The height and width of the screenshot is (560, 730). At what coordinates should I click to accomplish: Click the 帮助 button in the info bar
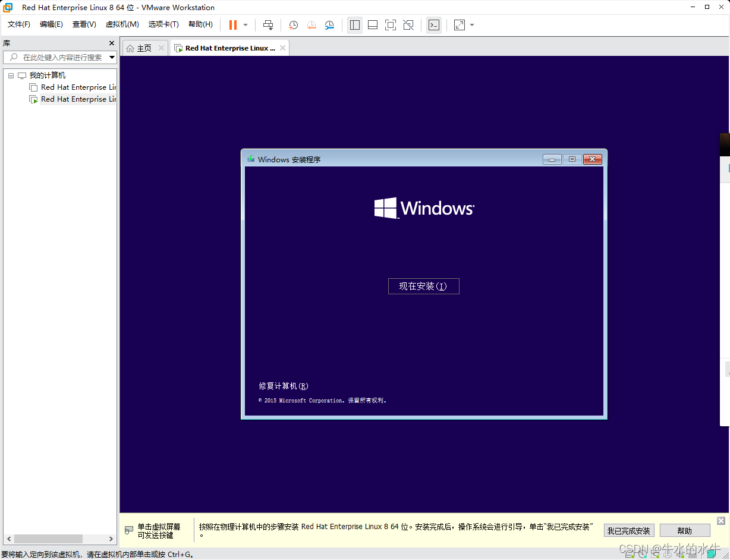[x=685, y=531]
